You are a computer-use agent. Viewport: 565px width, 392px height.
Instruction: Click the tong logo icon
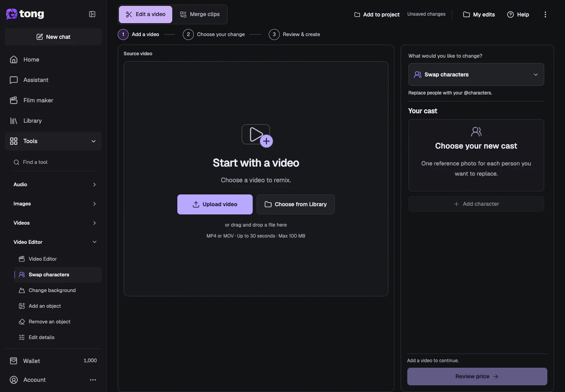coord(12,14)
